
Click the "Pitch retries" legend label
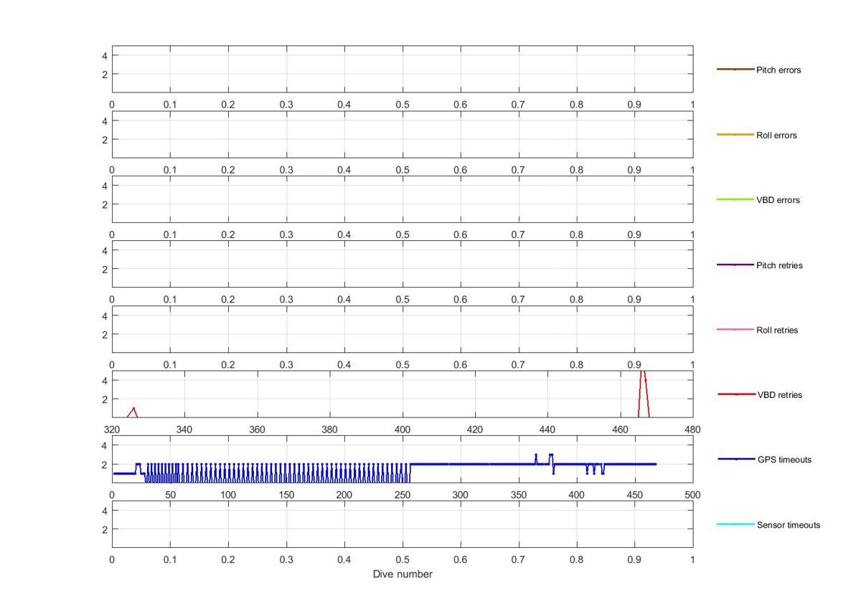pyautogui.click(x=779, y=265)
